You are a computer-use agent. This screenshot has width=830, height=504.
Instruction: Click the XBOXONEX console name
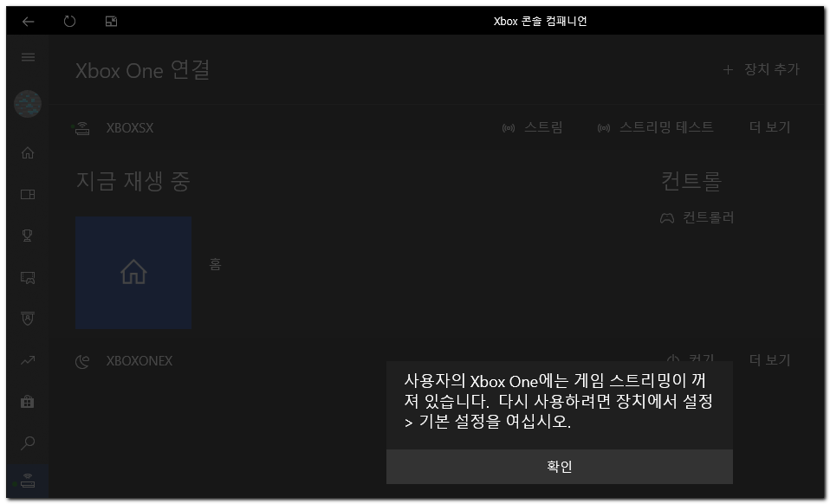coord(139,360)
